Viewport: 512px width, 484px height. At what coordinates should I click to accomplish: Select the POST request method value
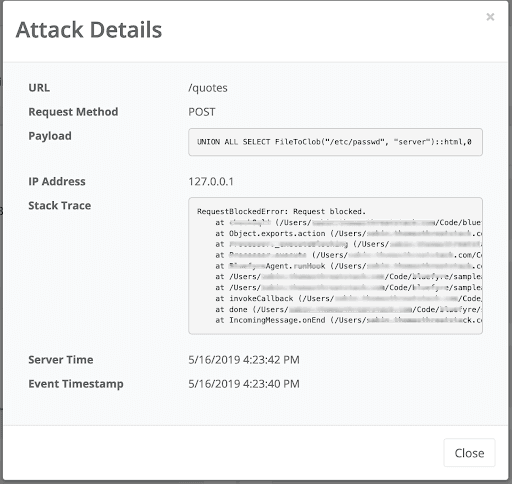(202, 112)
